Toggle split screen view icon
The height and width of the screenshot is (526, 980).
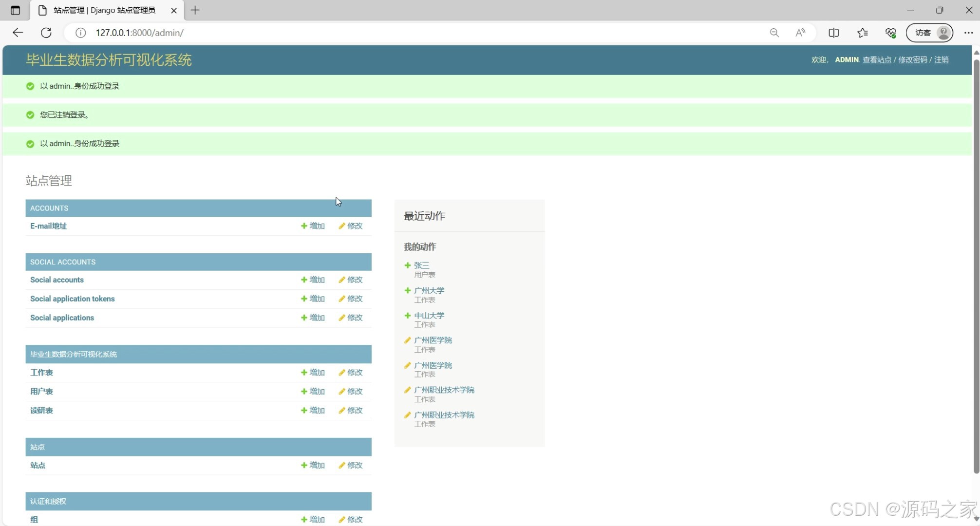tap(833, 33)
